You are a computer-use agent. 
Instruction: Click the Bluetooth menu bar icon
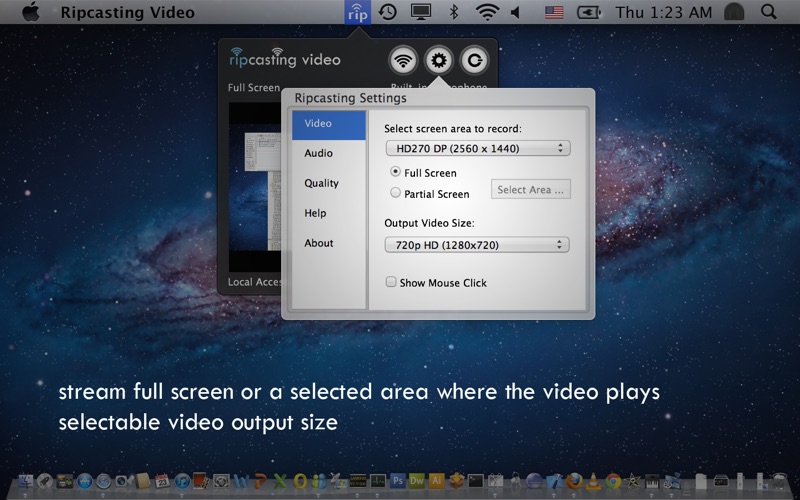coord(454,12)
